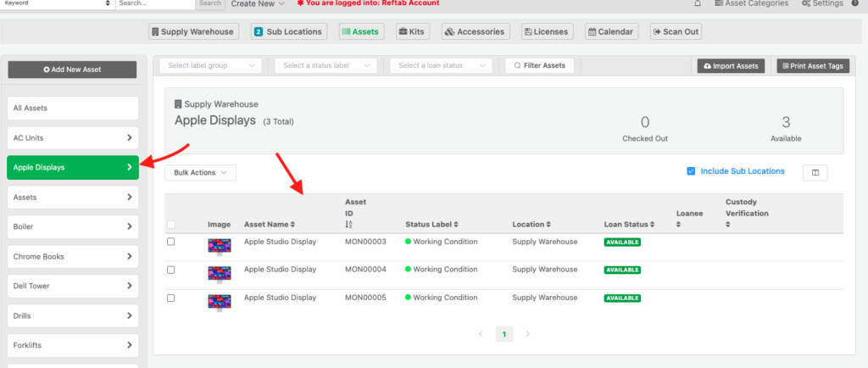Viewport: 868px width, 368px height.
Task: Switch to the Kits tab
Action: click(x=413, y=31)
